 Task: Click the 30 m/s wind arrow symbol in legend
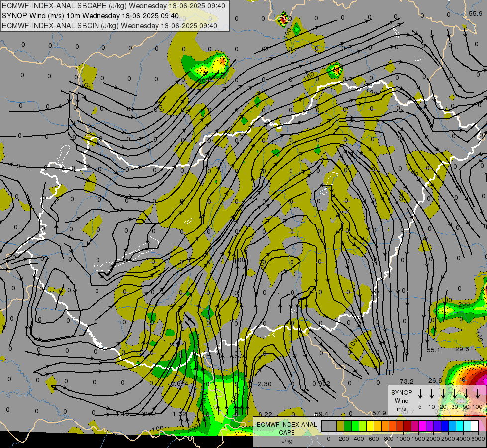pos(454,394)
